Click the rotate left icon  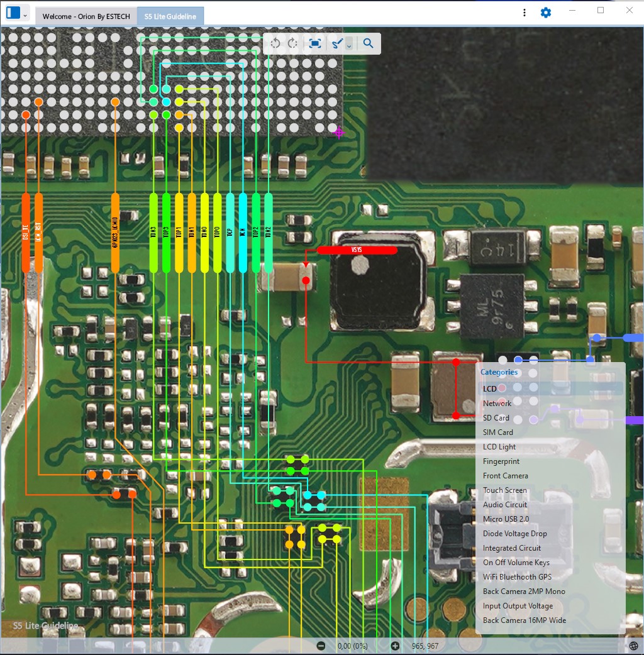click(275, 43)
